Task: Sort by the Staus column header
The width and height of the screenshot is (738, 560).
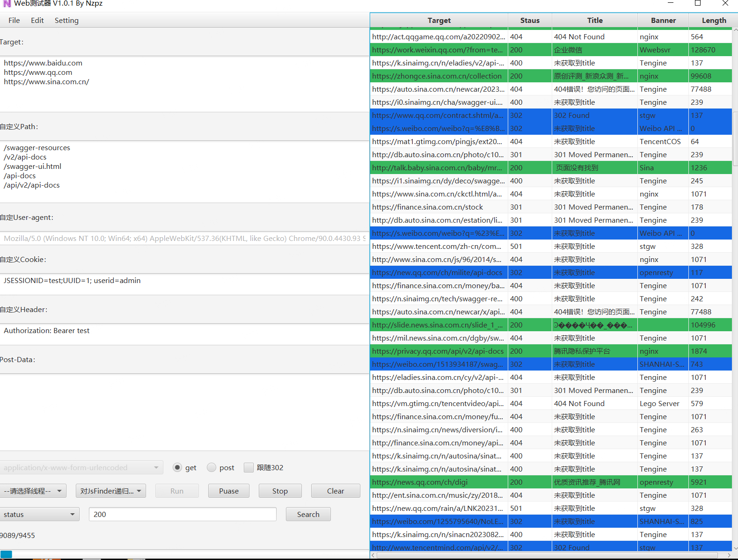Action: [x=530, y=20]
